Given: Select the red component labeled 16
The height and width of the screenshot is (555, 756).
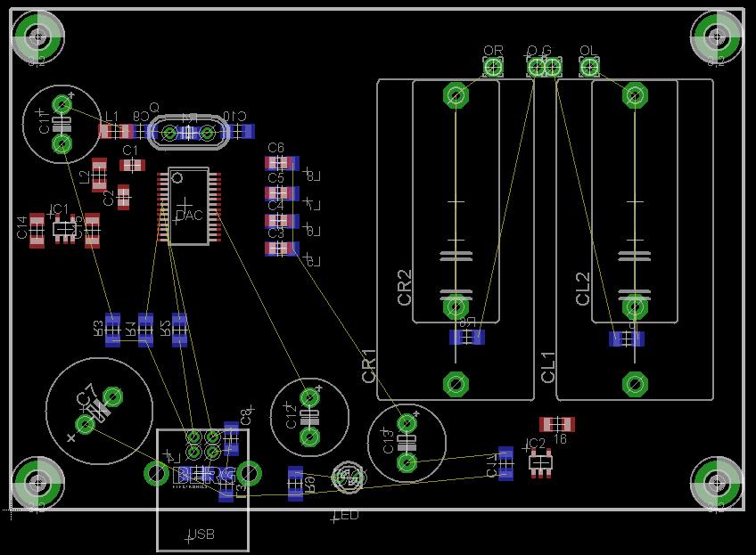Looking at the screenshot, I should [557, 424].
